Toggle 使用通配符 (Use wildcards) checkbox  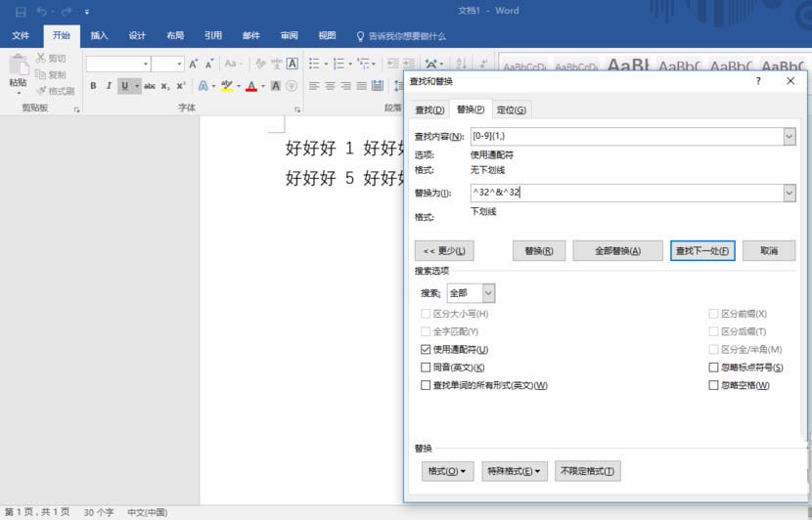(x=426, y=349)
